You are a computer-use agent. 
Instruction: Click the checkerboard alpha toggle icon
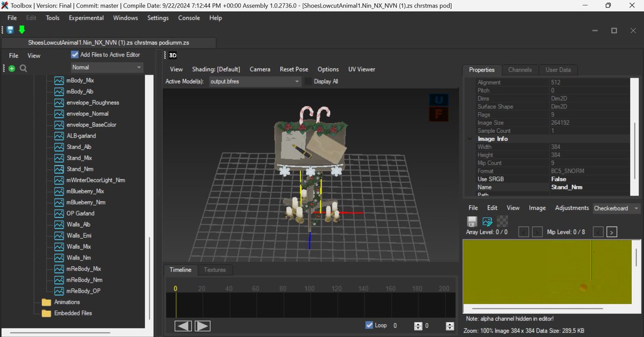[503, 221]
